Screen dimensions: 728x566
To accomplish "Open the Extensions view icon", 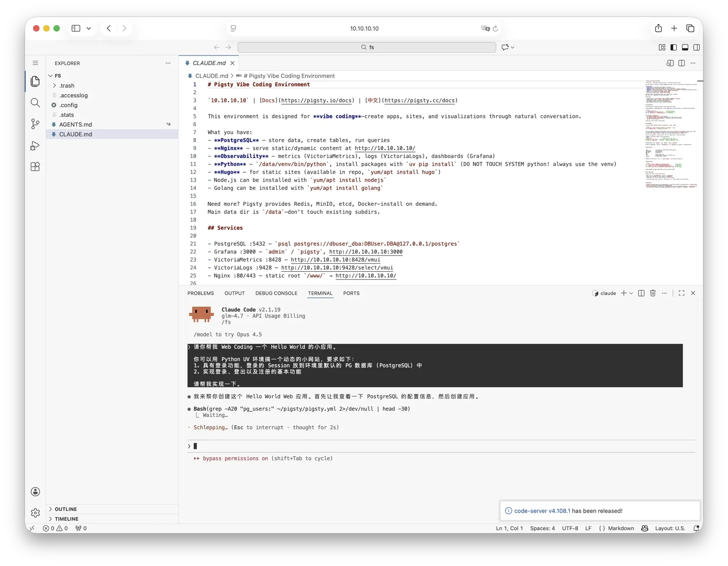I will [x=35, y=167].
